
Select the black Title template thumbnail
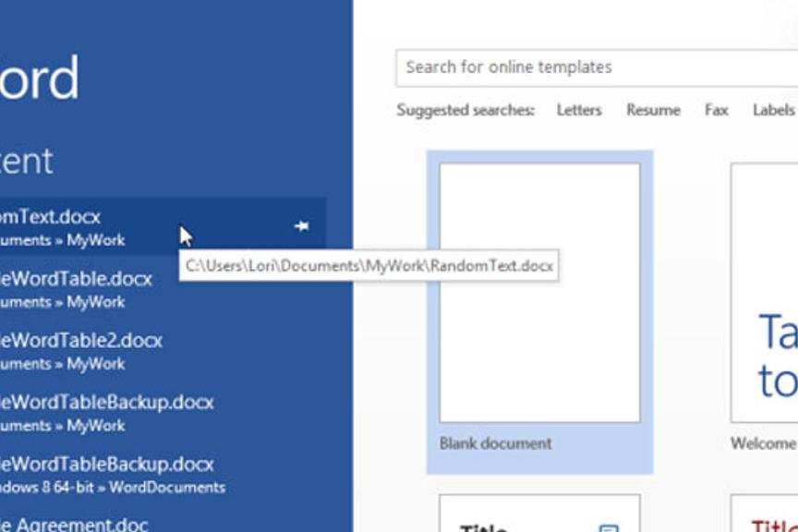[x=539, y=514]
